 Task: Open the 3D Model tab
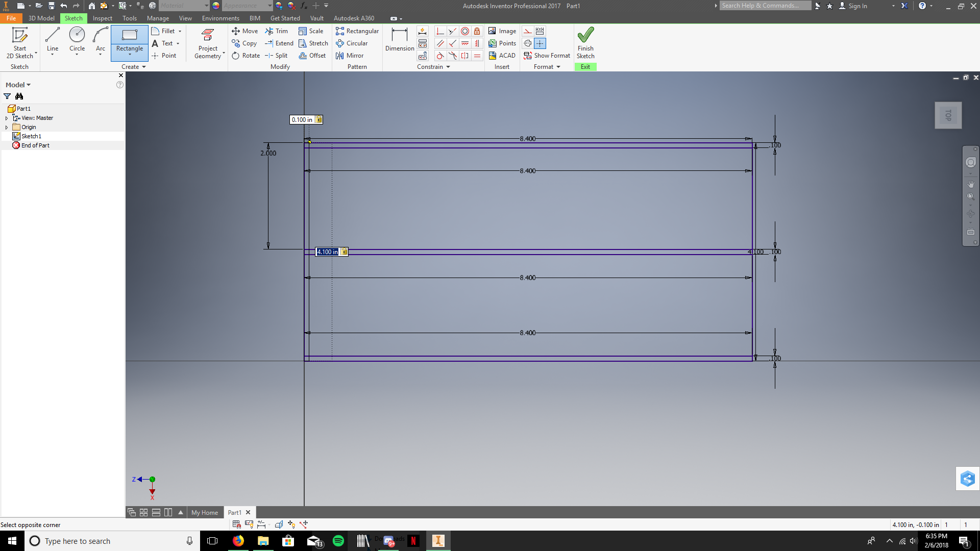(40, 18)
